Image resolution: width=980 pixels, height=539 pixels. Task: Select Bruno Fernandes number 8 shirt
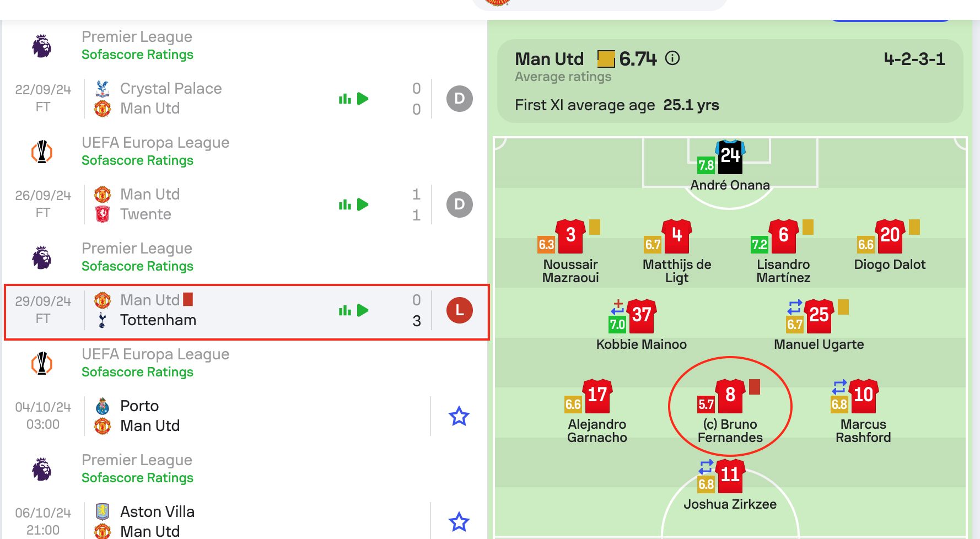(730, 396)
